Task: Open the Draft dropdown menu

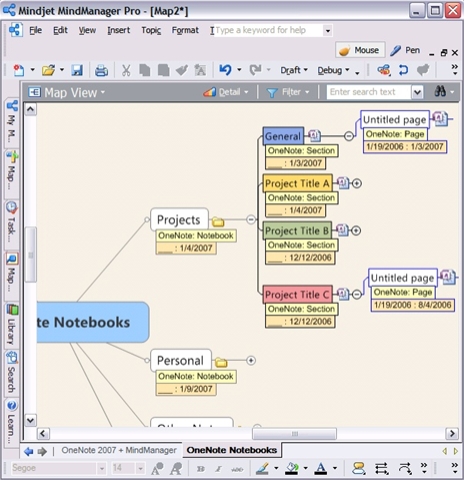Action: (x=294, y=70)
